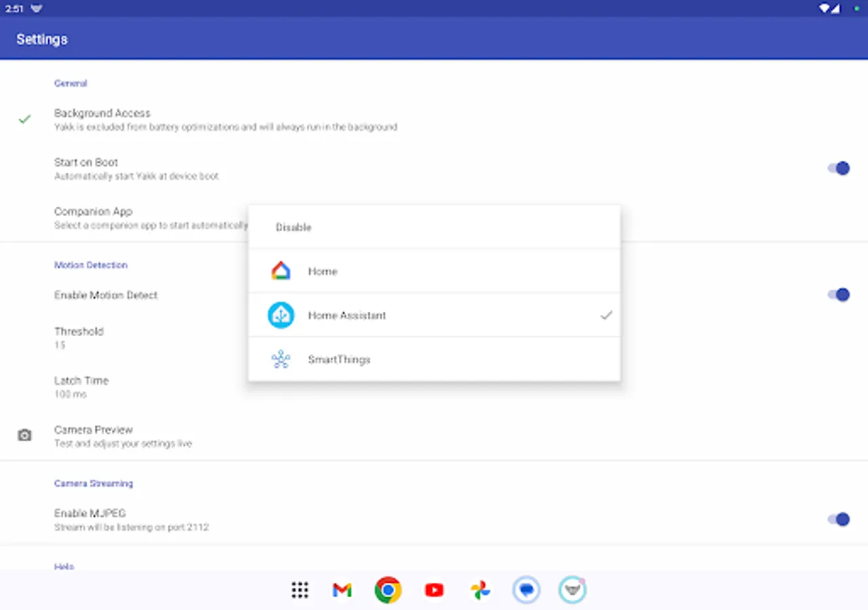The height and width of the screenshot is (610, 868).
Task: Click the Camera Preview camera icon
Action: point(24,434)
